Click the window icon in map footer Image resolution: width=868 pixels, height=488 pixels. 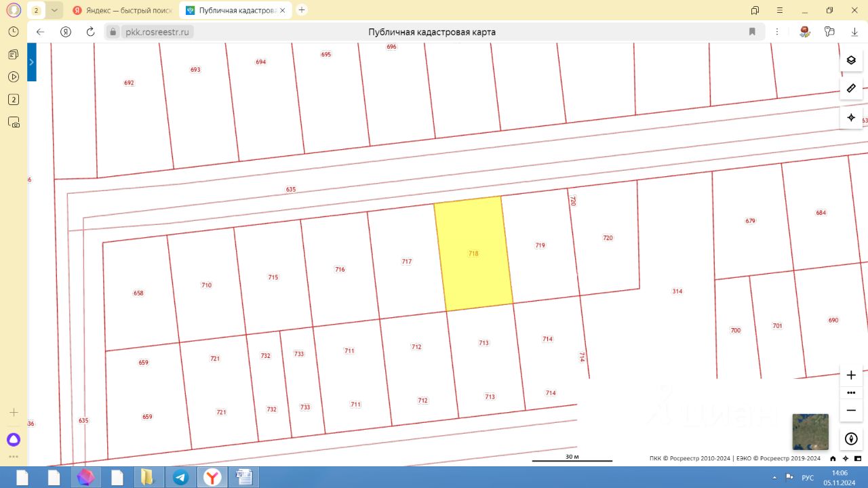(x=858, y=458)
